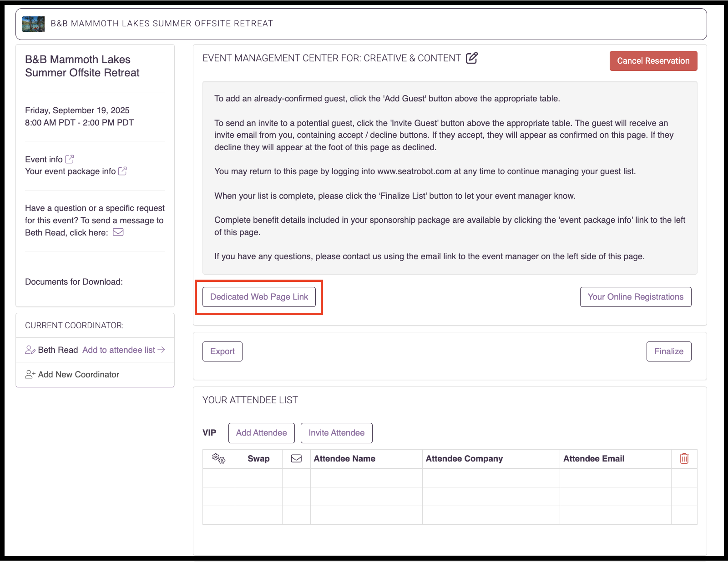Image resolution: width=728 pixels, height=562 pixels.
Task: Click the Invite Attendee button for VIP
Action: (x=337, y=433)
